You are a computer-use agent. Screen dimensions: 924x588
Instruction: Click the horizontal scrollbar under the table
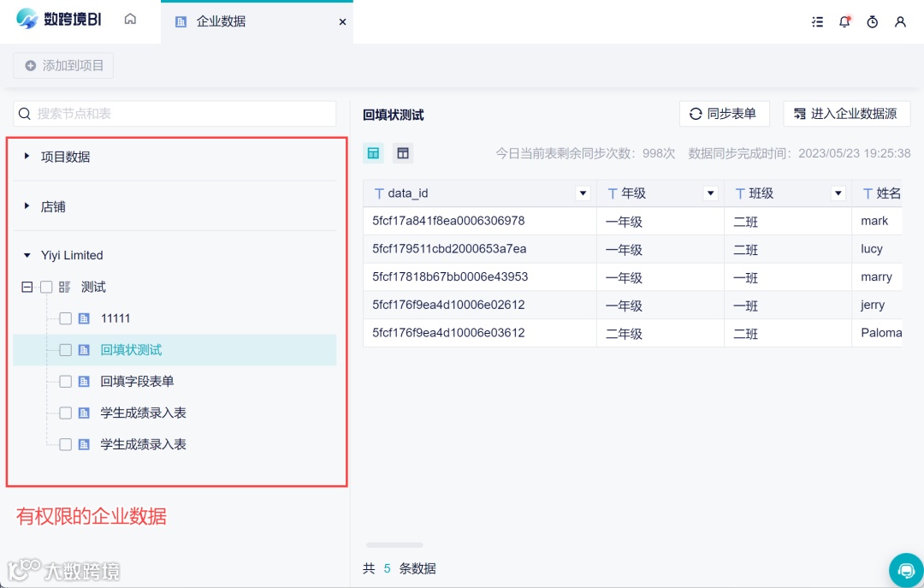click(394, 545)
